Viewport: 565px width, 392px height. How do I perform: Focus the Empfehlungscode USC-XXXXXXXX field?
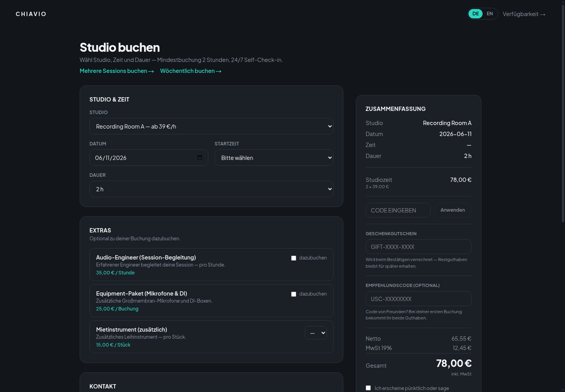[x=419, y=299]
